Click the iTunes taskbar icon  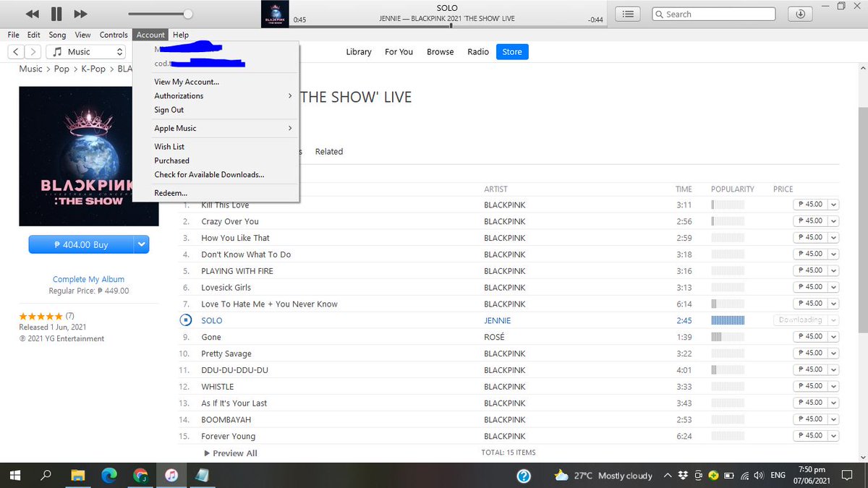171,475
